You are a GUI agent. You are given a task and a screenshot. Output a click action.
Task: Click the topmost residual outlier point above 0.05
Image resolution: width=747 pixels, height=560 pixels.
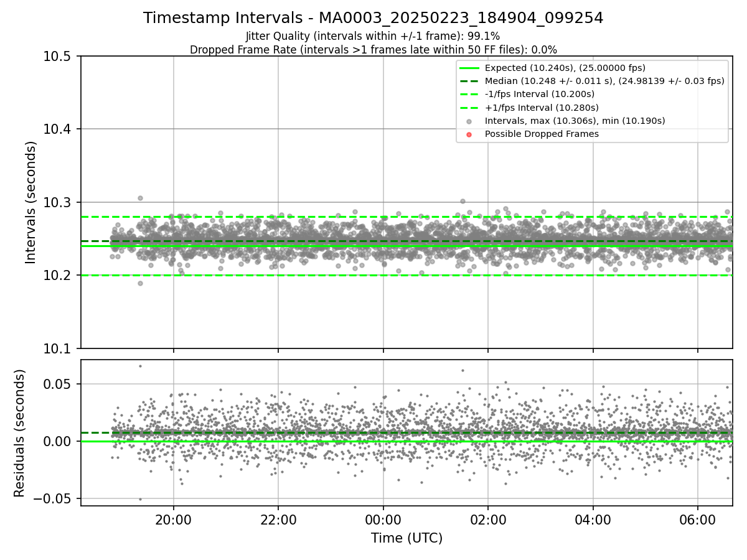pyautogui.click(x=140, y=366)
